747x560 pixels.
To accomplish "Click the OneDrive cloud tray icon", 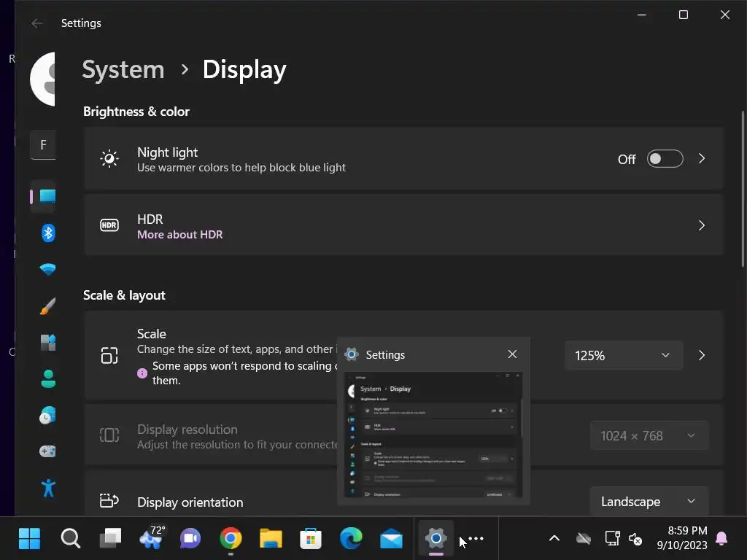I will (584, 539).
